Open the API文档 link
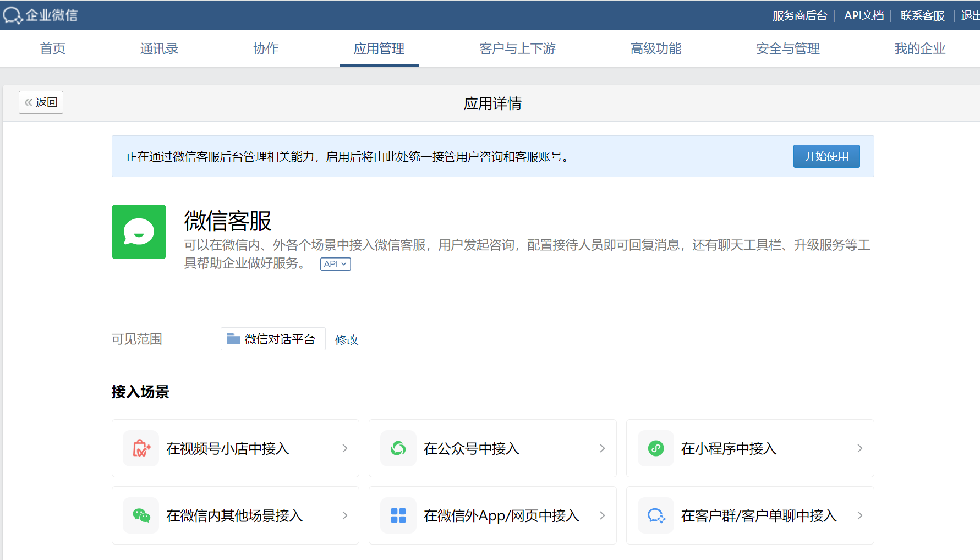 [x=864, y=15]
